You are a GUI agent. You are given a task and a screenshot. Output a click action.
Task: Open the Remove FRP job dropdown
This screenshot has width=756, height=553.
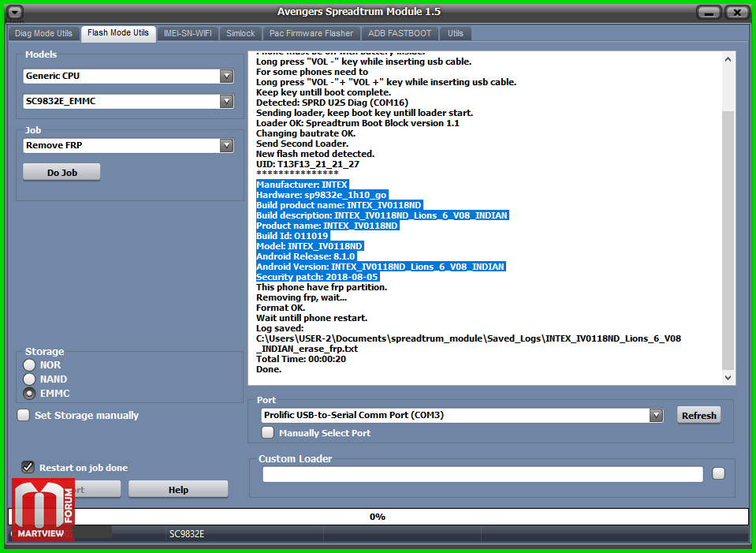tap(226, 146)
